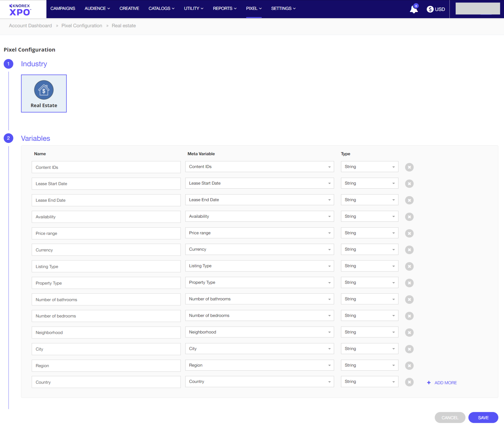Delete the Region variable row

pos(409,366)
